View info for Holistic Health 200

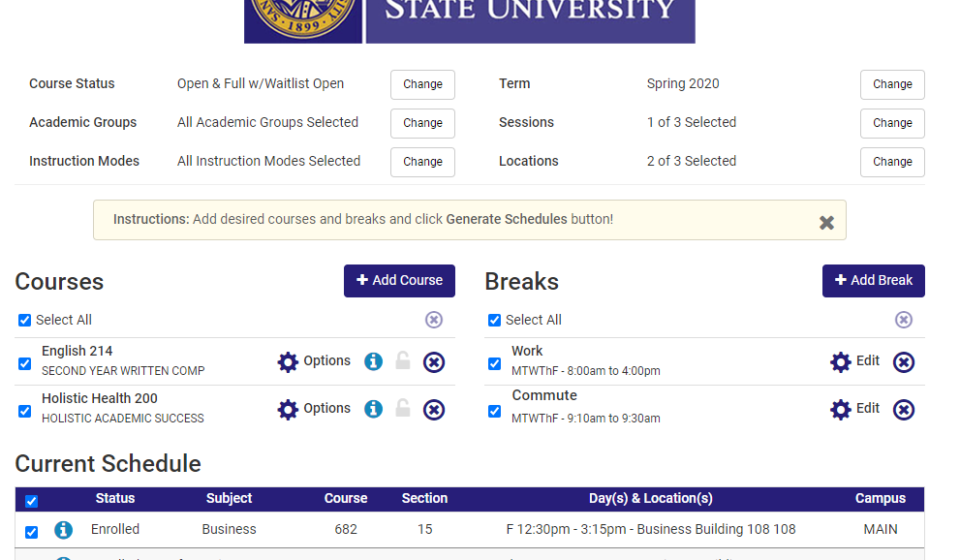pos(373,409)
